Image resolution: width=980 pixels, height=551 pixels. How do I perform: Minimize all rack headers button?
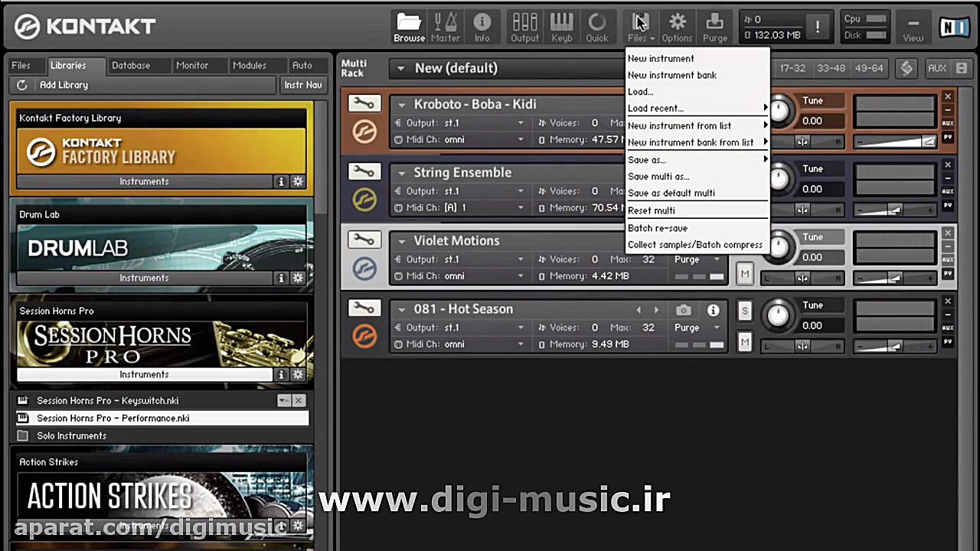click(x=962, y=68)
